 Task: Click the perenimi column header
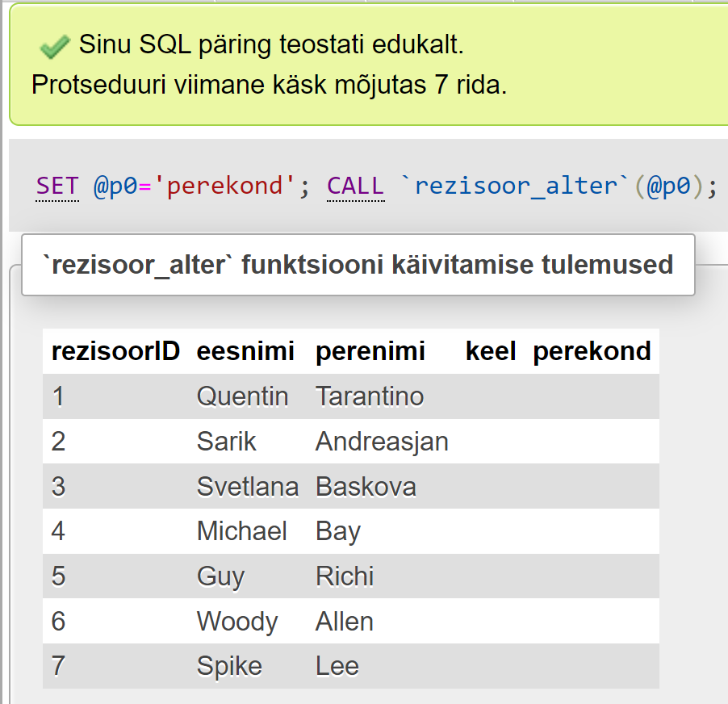coord(370,351)
